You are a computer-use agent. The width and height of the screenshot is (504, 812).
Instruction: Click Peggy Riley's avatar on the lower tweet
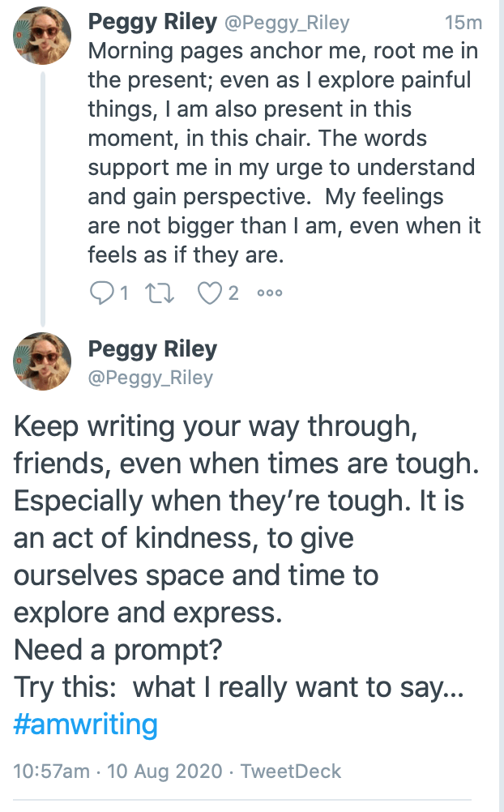(x=42, y=361)
